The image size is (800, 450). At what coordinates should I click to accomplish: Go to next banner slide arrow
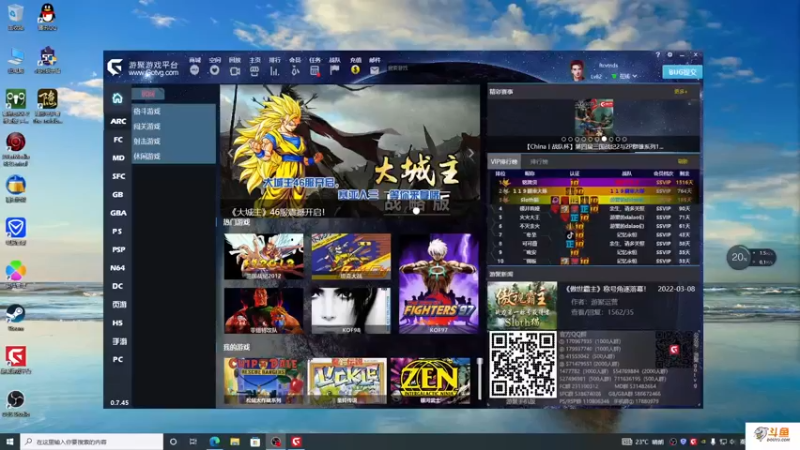click(471, 153)
